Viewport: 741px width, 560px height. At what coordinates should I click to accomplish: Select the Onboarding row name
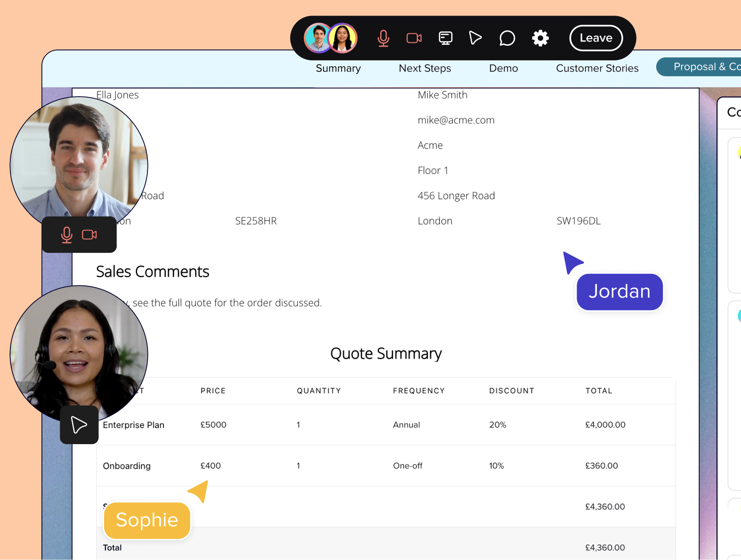coord(127,466)
